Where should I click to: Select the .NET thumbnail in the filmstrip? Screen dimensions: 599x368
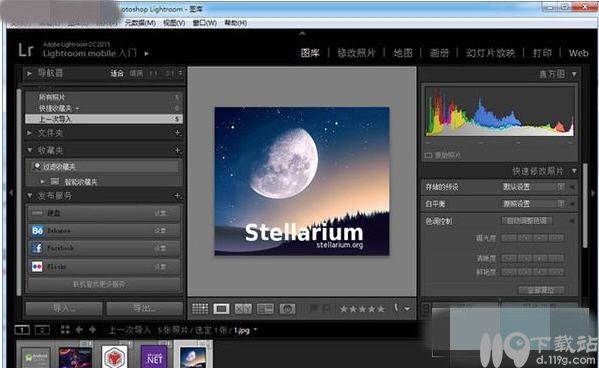tap(154, 357)
